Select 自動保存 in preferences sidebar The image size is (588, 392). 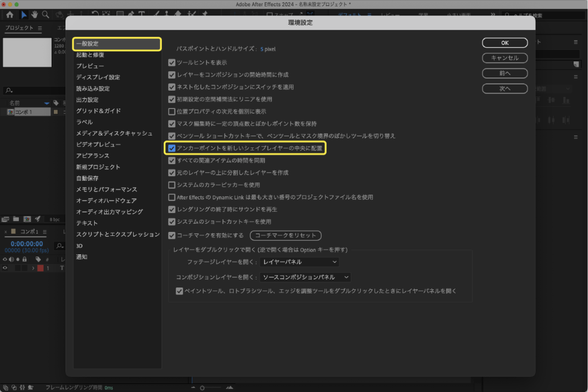tap(87, 178)
